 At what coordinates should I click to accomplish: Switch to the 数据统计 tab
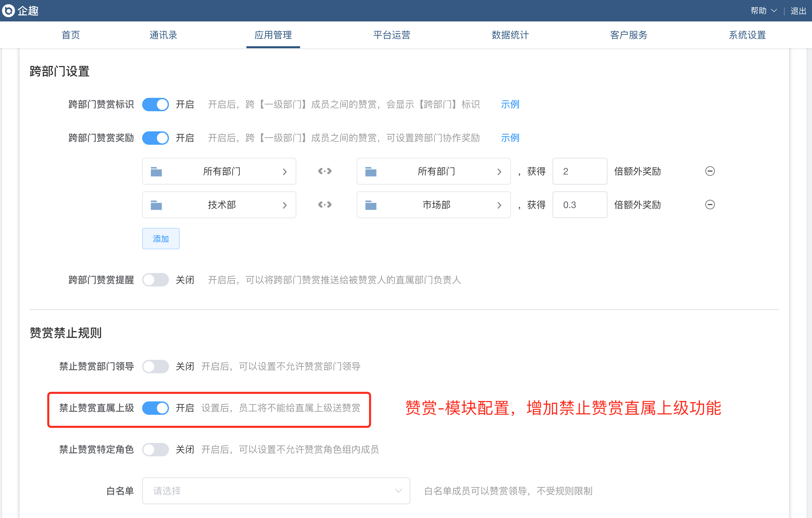pos(510,35)
